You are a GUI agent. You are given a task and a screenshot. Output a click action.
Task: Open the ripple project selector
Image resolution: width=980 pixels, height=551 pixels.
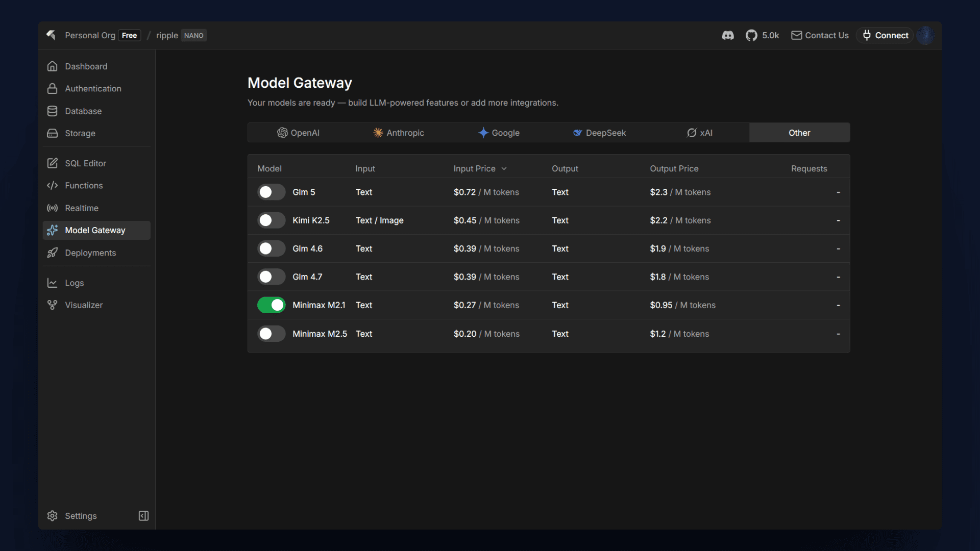(167, 35)
